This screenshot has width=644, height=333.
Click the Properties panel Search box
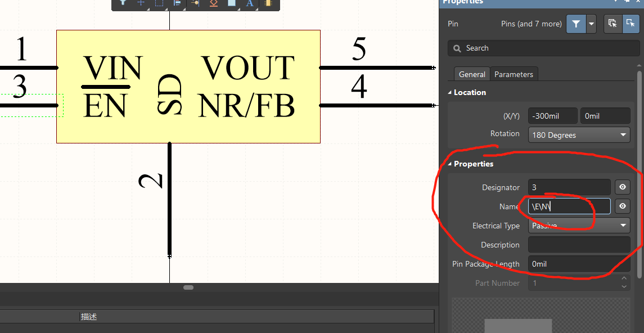(x=544, y=48)
